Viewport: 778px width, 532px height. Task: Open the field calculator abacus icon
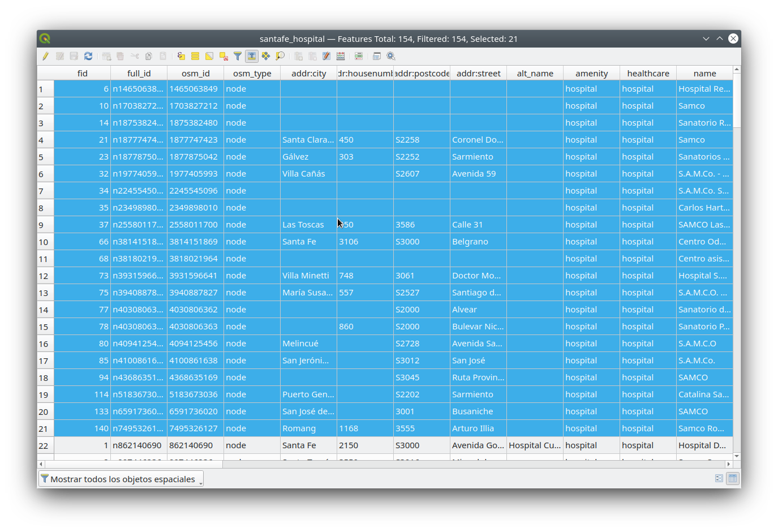click(341, 56)
